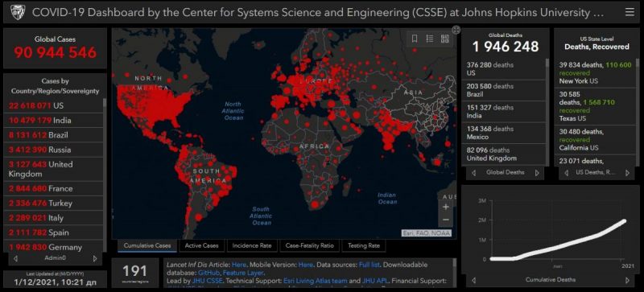This screenshot has height=292, width=644.
Task: Click the Esri, FAO, NOAA attribution
Action: click(427, 233)
